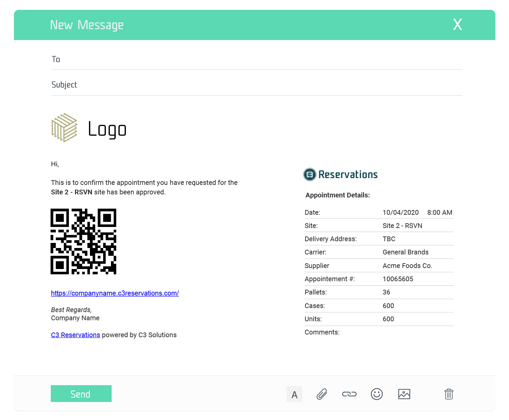Click the Best Regards, signature line

pyautogui.click(x=71, y=310)
